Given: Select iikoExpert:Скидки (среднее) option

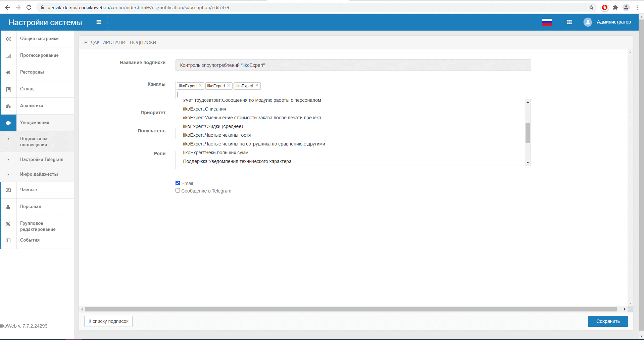Looking at the screenshot, I should click(x=350, y=126).
